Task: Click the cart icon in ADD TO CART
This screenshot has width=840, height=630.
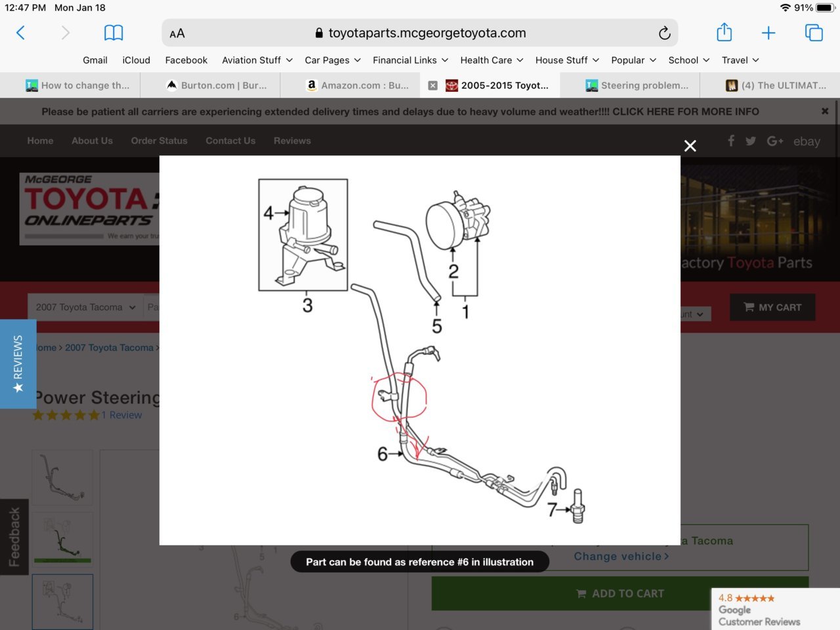Action: 581,593
